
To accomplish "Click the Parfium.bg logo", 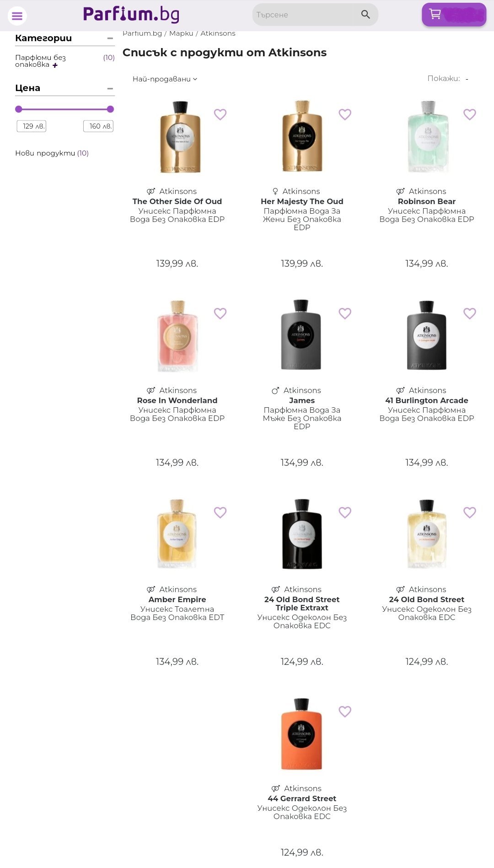I will point(131,15).
